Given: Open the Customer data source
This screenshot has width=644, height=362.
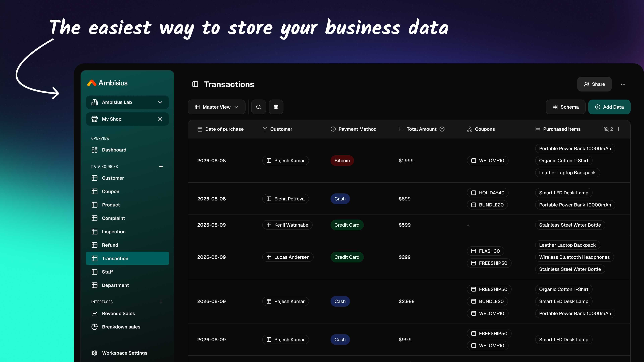Looking at the screenshot, I should pyautogui.click(x=127, y=178).
